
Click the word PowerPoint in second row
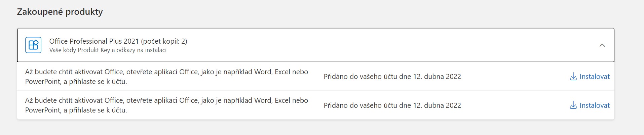(43, 110)
